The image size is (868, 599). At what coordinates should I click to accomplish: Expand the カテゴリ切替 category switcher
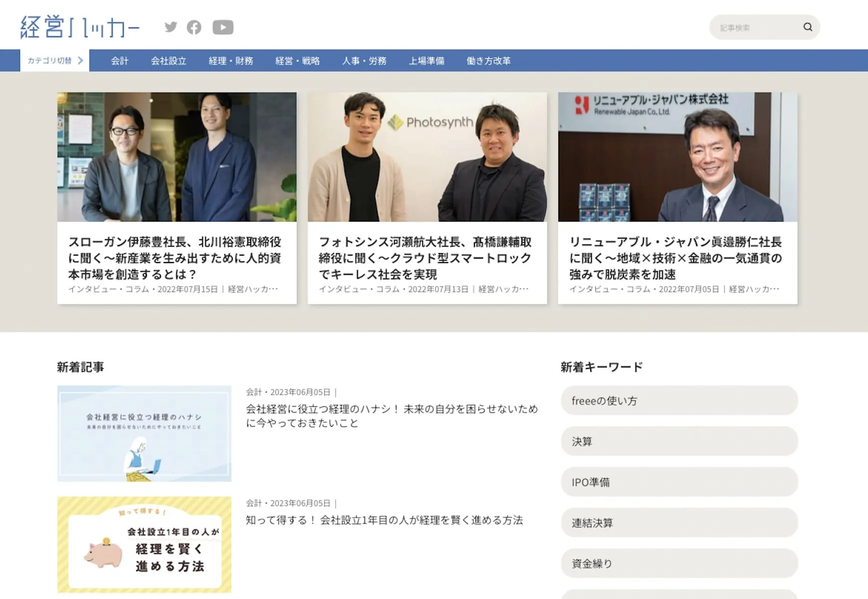point(55,60)
